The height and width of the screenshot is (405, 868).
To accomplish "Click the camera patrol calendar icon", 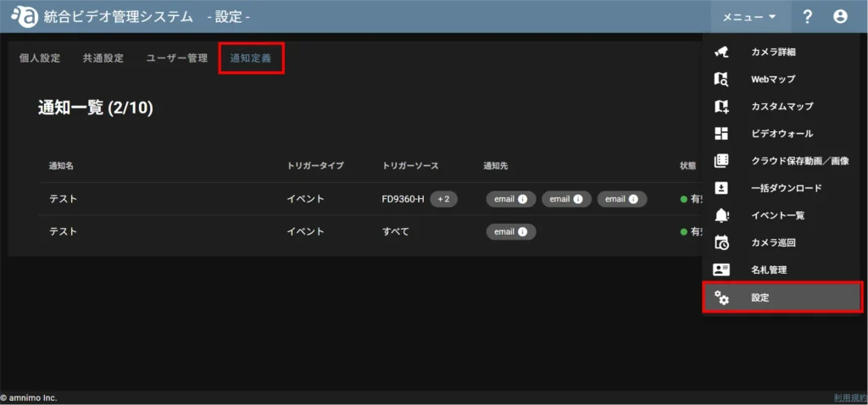I will [721, 242].
